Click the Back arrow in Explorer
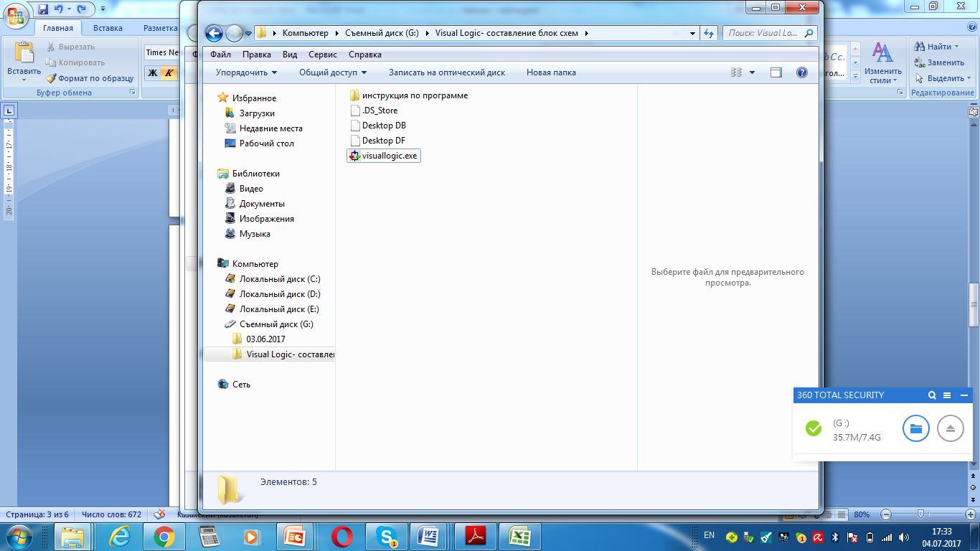The height and width of the screenshot is (551, 980). (x=213, y=33)
